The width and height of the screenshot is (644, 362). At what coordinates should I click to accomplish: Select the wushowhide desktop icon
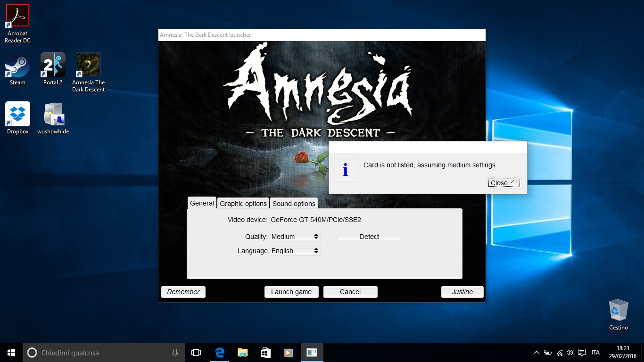click(x=53, y=116)
